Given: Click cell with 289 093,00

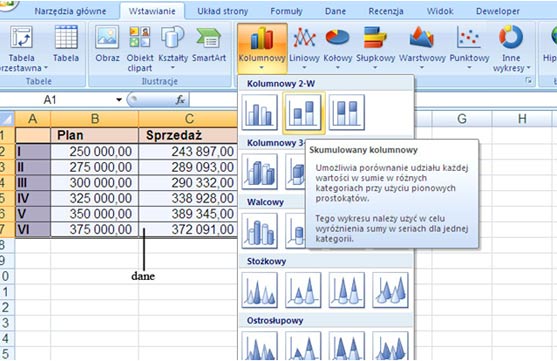Looking at the screenshot, I should [188, 167].
